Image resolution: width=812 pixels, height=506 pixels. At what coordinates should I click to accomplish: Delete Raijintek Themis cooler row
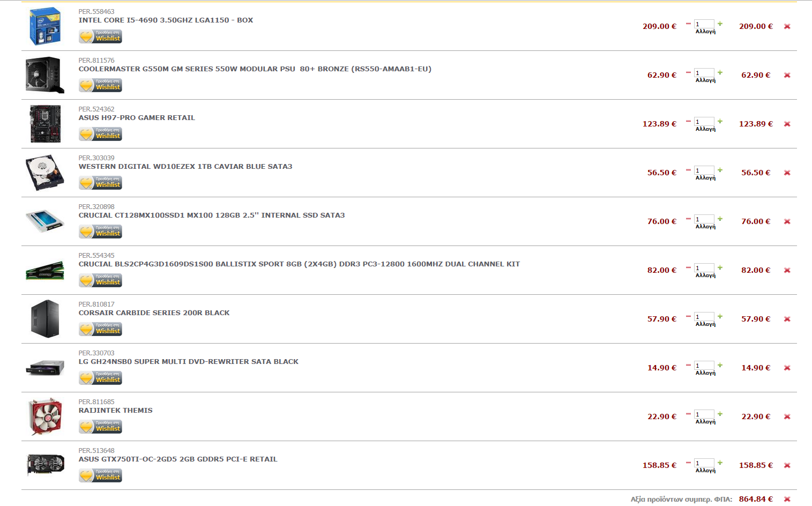[x=787, y=416]
